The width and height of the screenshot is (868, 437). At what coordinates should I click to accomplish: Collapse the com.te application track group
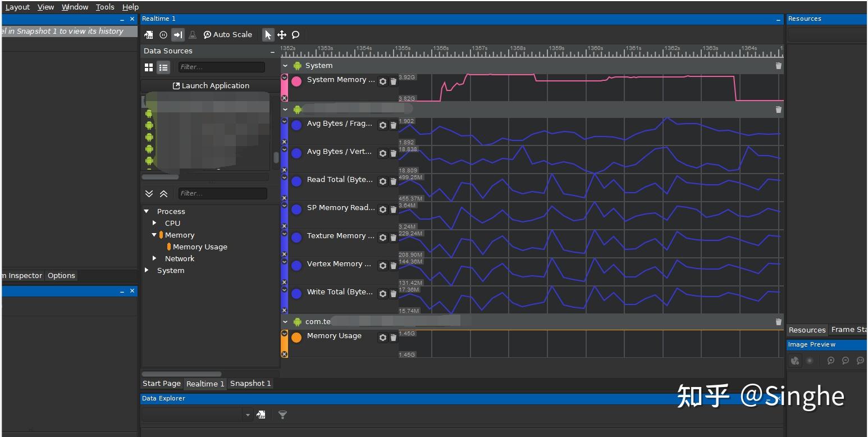coord(285,322)
